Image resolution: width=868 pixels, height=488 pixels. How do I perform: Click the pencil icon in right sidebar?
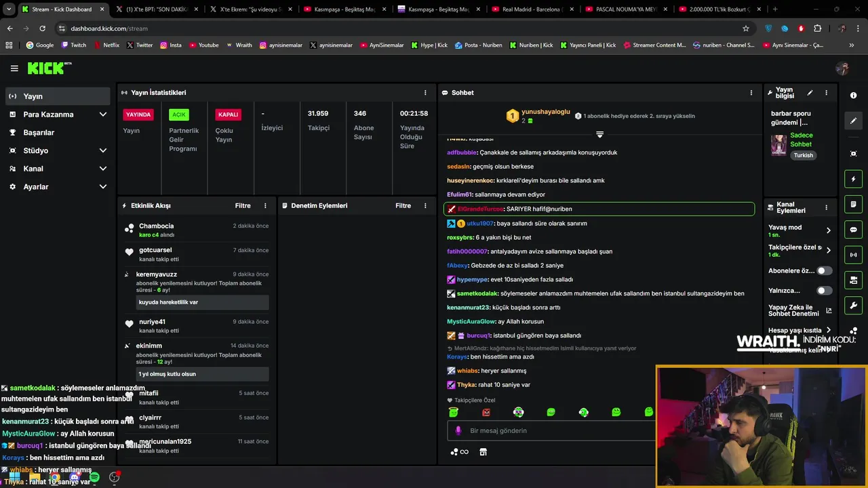tap(854, 121)
